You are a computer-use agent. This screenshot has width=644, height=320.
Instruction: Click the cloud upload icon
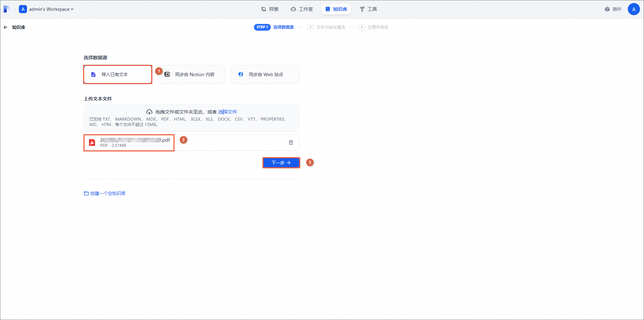click(149, 112)
